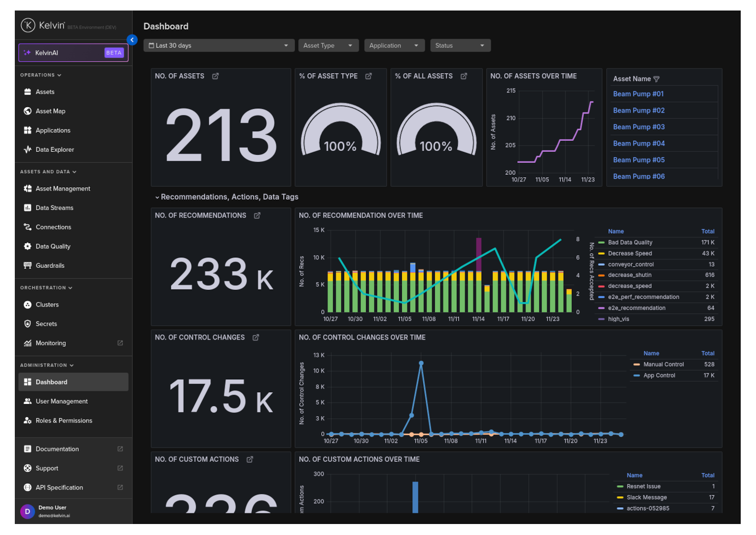Open external link icon beside No. of Control Changes
This screenshot has width=756, height=535.
pos(256,337)
